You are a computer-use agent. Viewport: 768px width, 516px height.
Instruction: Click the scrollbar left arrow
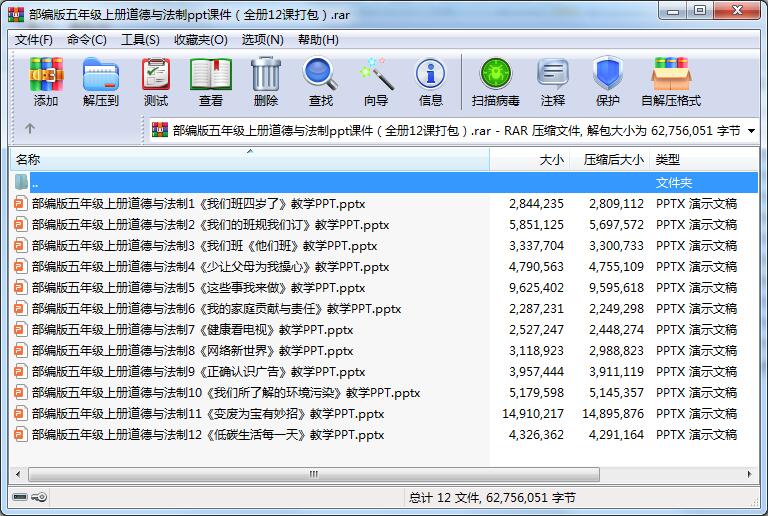point(19,474)
